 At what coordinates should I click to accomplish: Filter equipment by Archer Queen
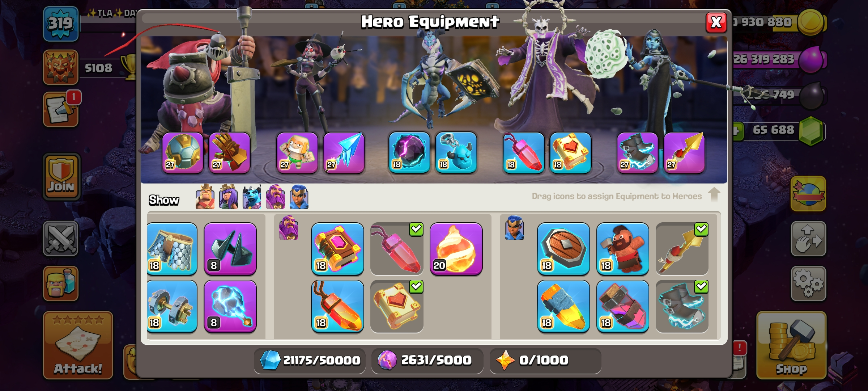(229, 197)
